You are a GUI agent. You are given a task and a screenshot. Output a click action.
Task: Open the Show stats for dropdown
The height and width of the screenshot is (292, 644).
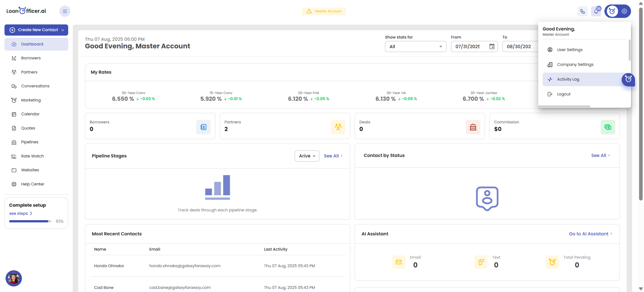416,47
